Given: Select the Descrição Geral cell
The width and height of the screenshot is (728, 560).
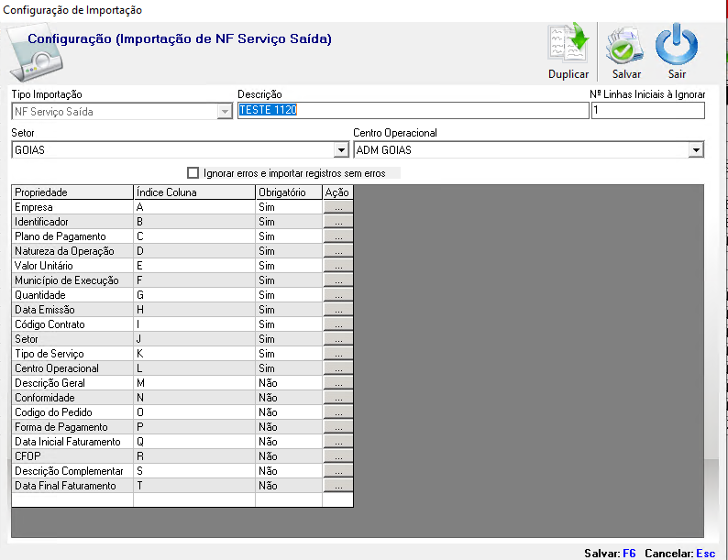Looking at the screenshot, I should click(x=72, y=383).
